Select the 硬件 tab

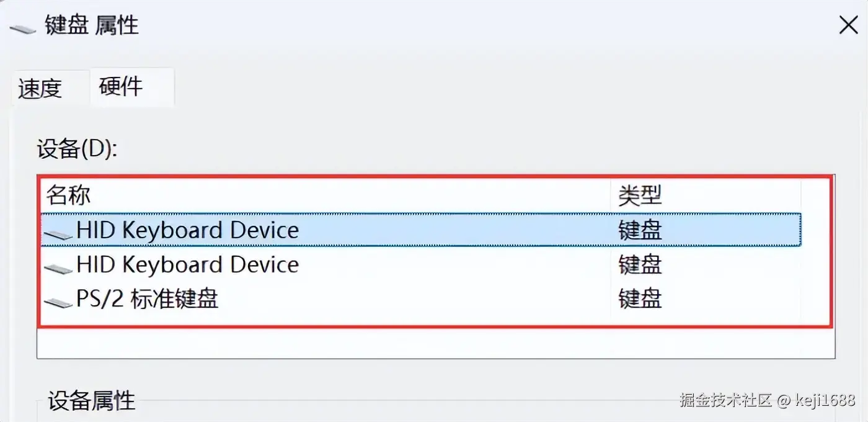[122, 86]
